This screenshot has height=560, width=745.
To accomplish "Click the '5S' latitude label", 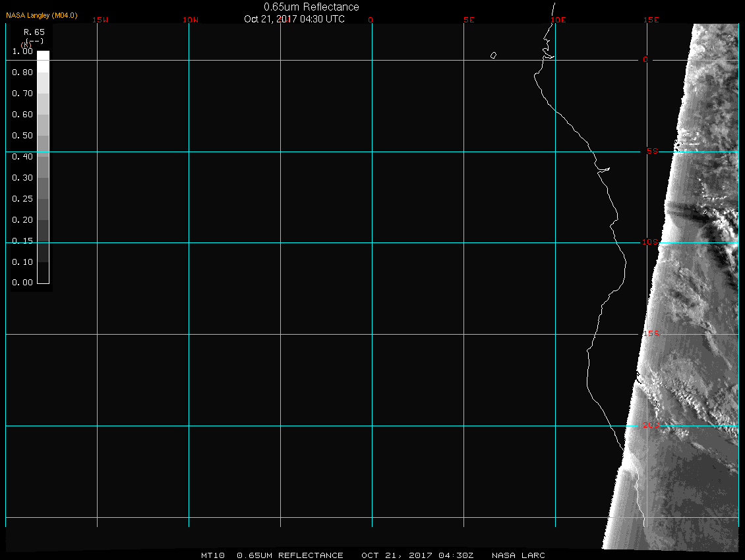I will 652,151.
